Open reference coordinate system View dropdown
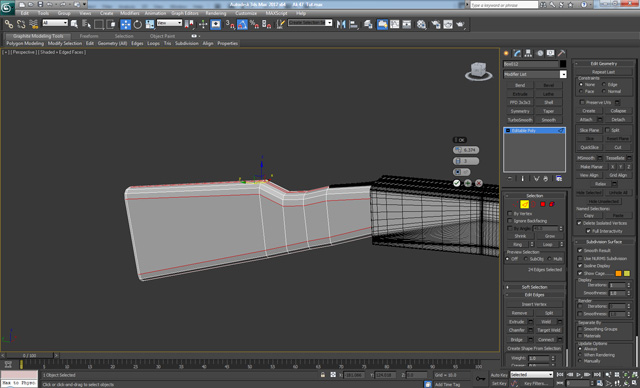This screenshot has height=388, width=640. pyautogui.click(x=169, y=23)
